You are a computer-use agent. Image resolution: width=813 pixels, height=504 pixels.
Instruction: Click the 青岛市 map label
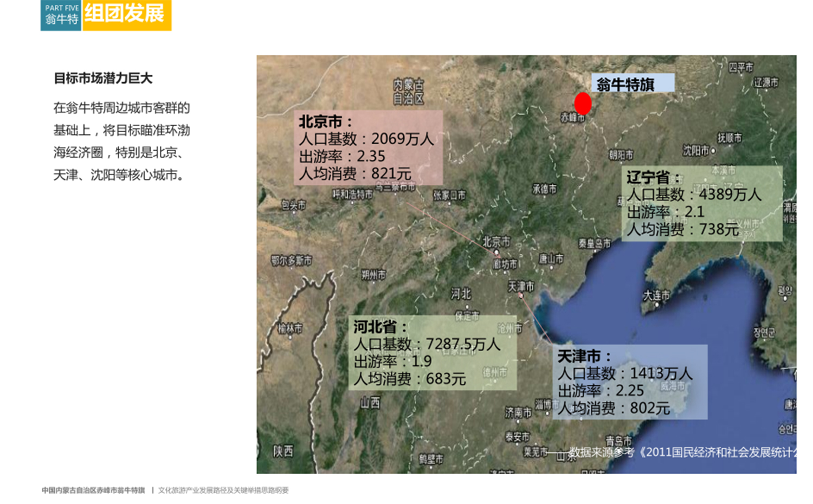coord(619,441)
